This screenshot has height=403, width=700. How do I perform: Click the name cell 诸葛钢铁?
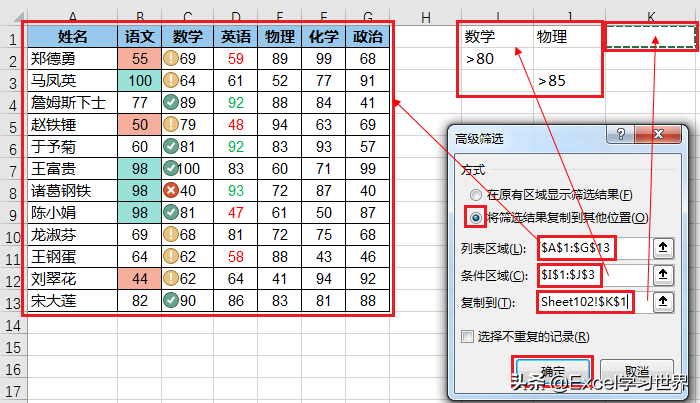coord(72,191)
